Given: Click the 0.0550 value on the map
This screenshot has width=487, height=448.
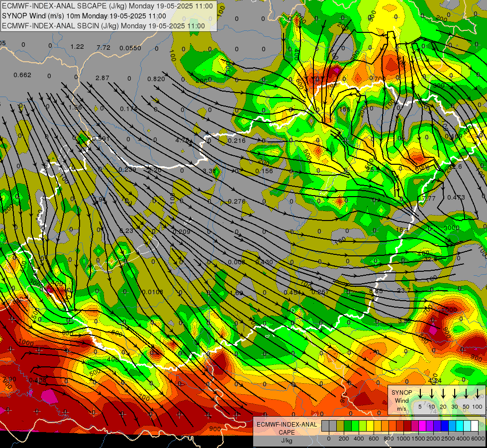Looking at the screenshot, I should tap(130, 48).
